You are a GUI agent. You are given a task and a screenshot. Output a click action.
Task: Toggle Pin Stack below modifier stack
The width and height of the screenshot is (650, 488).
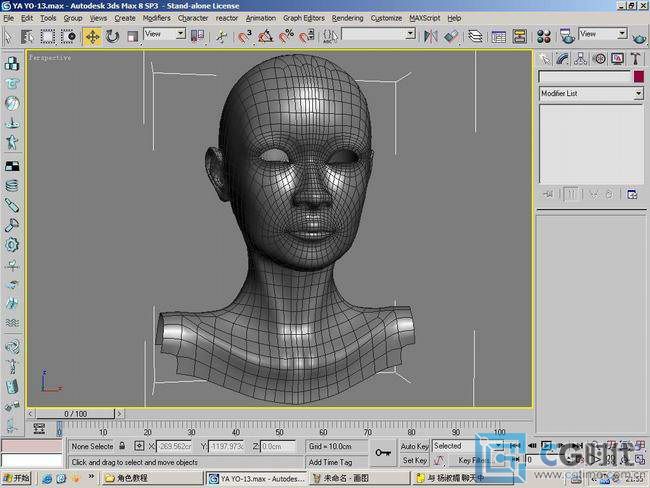tap(548, 194)
